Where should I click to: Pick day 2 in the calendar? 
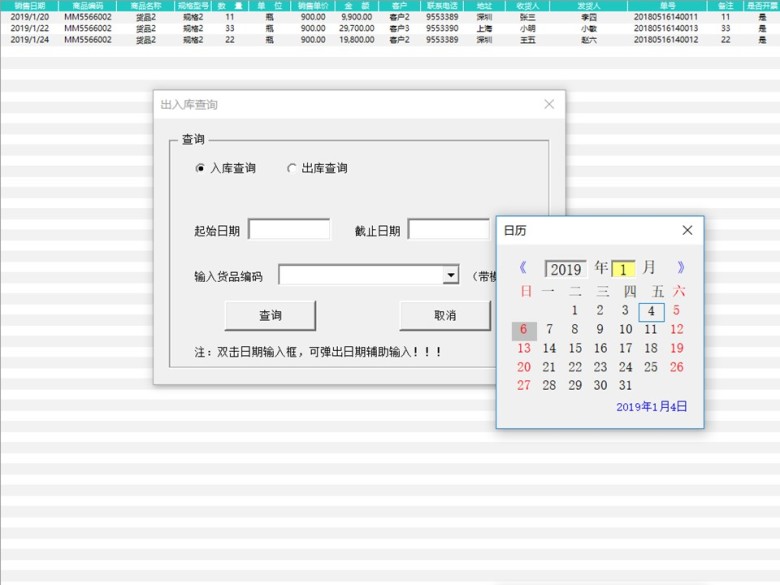tap(600, 310)
